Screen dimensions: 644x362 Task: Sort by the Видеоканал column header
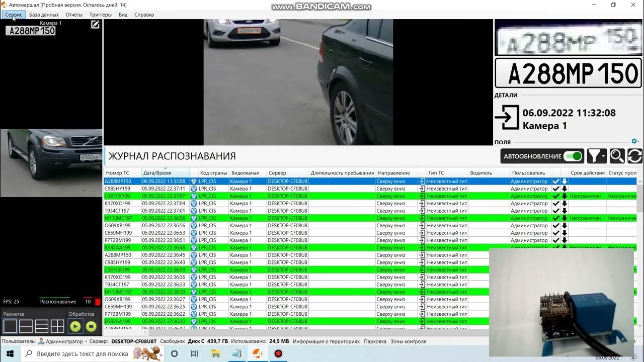tap(248, 173)
